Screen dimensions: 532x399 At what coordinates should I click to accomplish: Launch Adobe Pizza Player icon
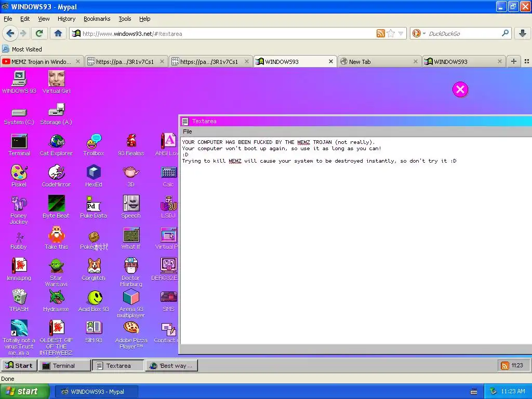point(131,335)
